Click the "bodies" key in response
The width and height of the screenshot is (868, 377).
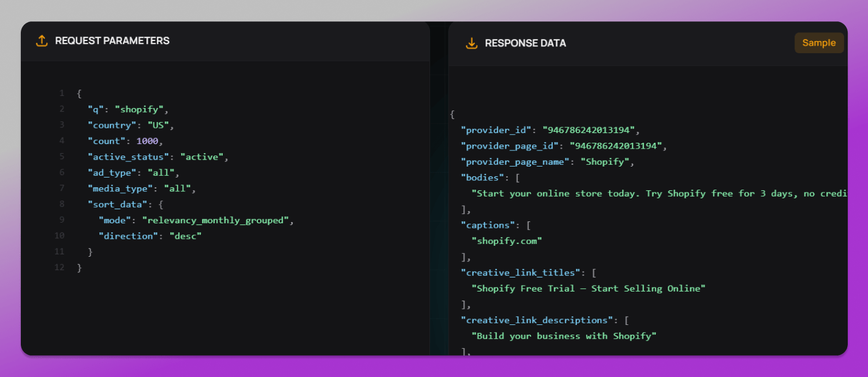(x=483, y=178)
